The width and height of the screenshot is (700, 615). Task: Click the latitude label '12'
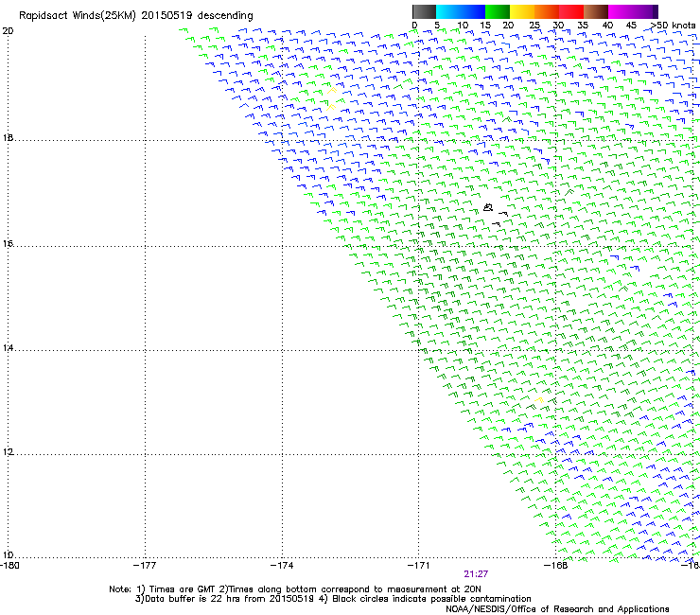pos(8,452)
